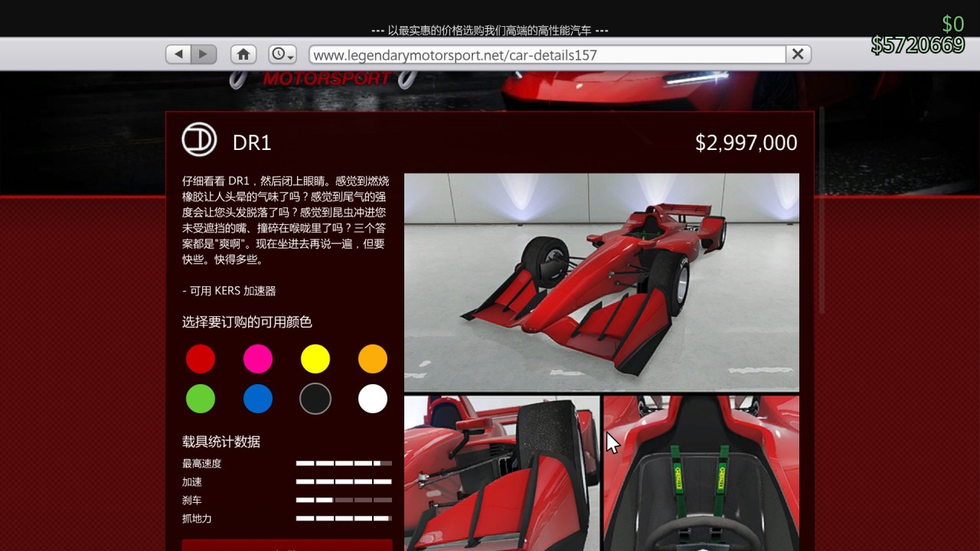Go forward with the browser forward arrow

pyautogui.click(x=204, y=54)
